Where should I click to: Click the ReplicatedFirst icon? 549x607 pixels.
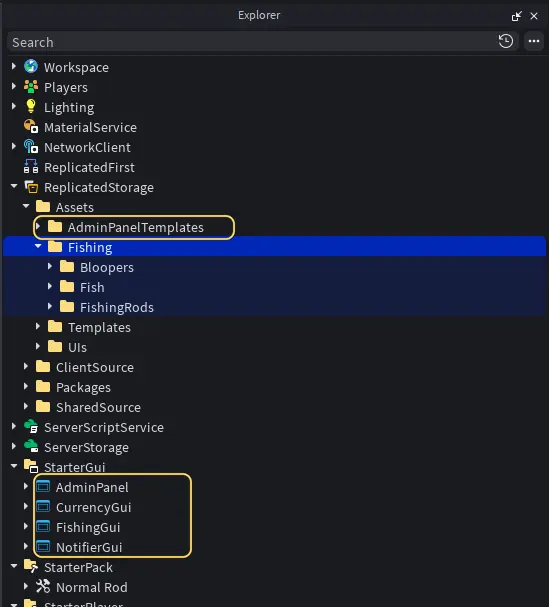tap(31, 167)
